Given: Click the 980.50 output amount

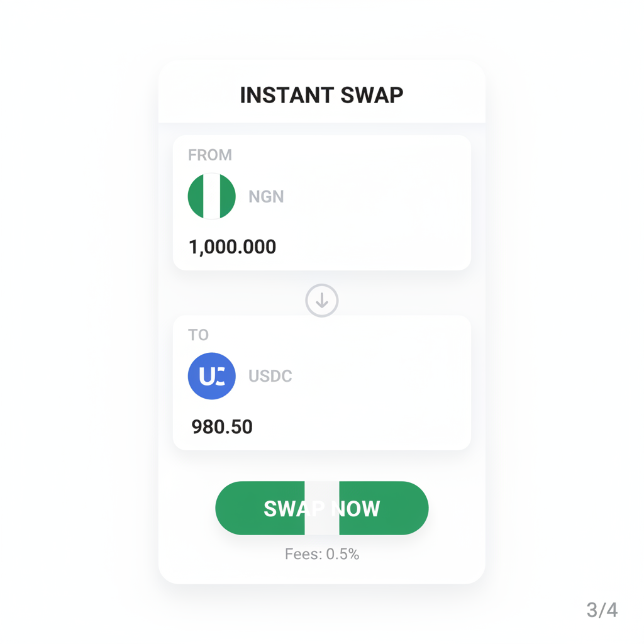Looking at the screenshot, I should (222, 427).
